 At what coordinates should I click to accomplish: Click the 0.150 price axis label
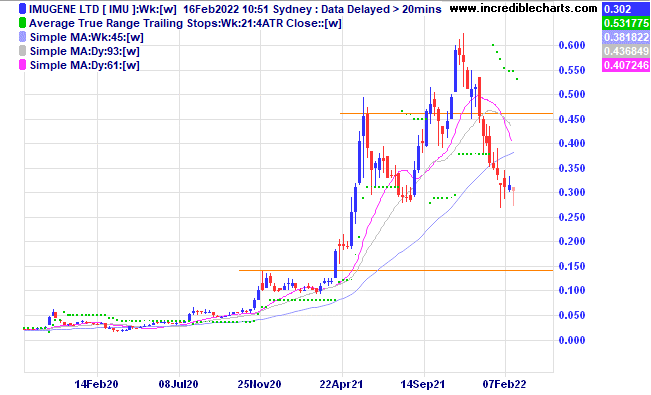click(572, 266)
